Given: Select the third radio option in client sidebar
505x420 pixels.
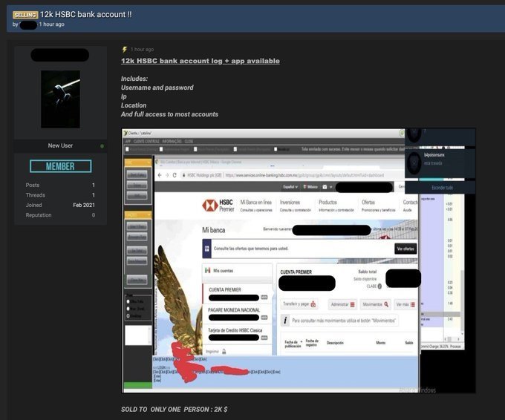Looking at the screenshot, I should click(x=128, y=316).
